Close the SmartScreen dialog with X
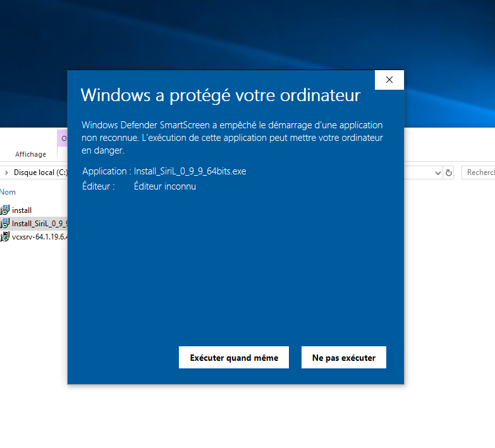495x448 pixels. pos(389,80)
